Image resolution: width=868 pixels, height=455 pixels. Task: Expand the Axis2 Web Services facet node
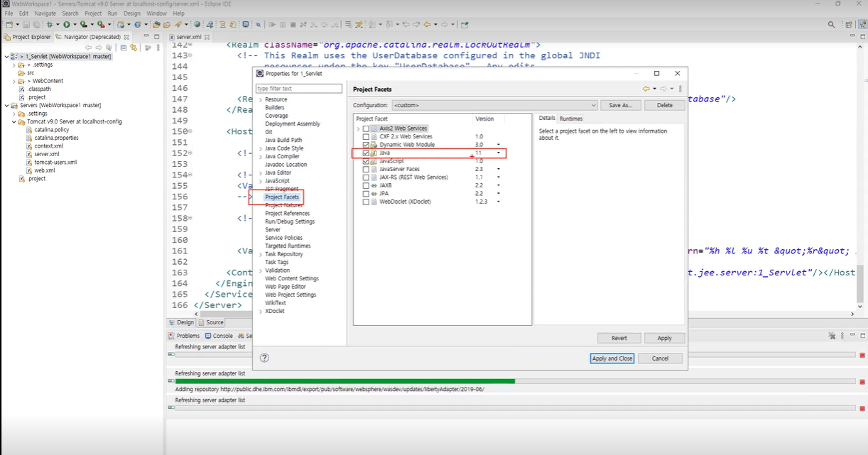click(358, 128)
